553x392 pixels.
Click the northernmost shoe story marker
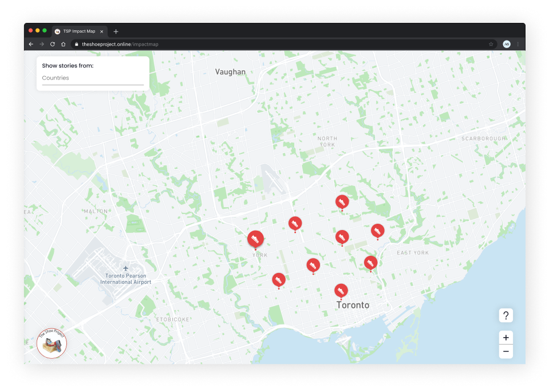342,201
